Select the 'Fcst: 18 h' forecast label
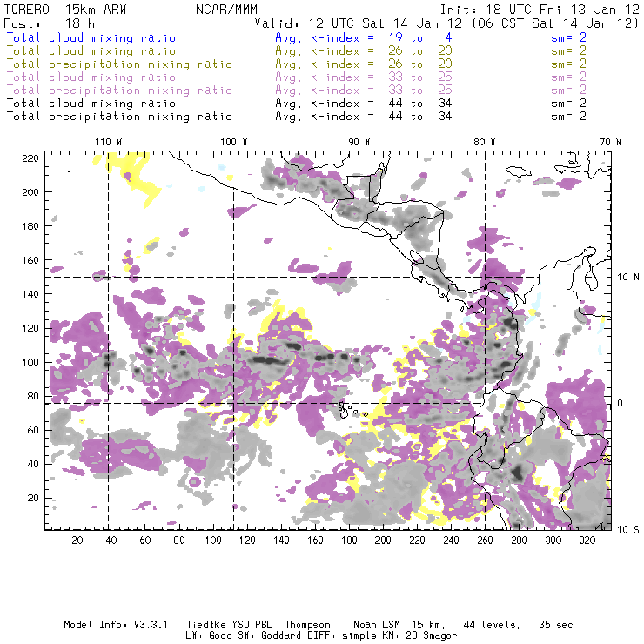 point(49,23)
